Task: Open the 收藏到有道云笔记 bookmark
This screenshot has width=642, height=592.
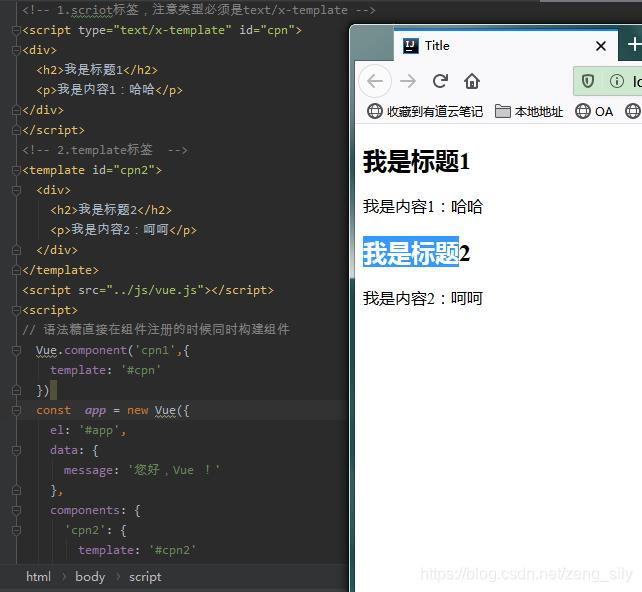Action: 425,111
